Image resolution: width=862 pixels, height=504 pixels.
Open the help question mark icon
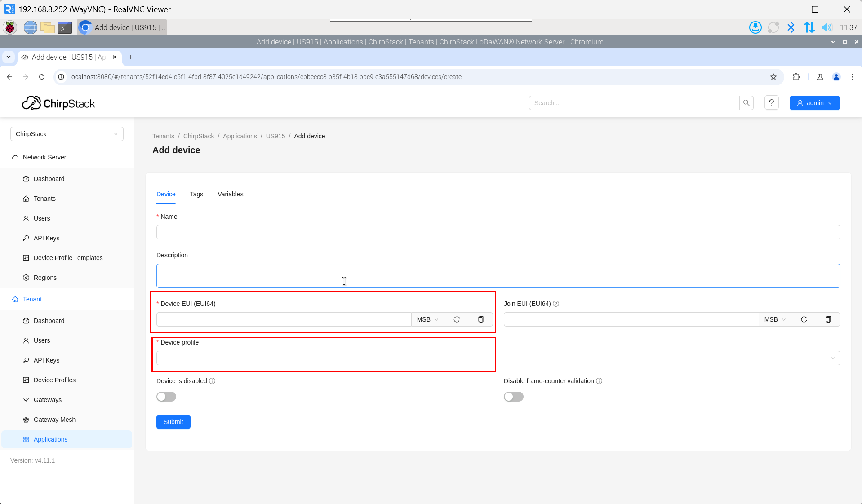pos(772,103)
